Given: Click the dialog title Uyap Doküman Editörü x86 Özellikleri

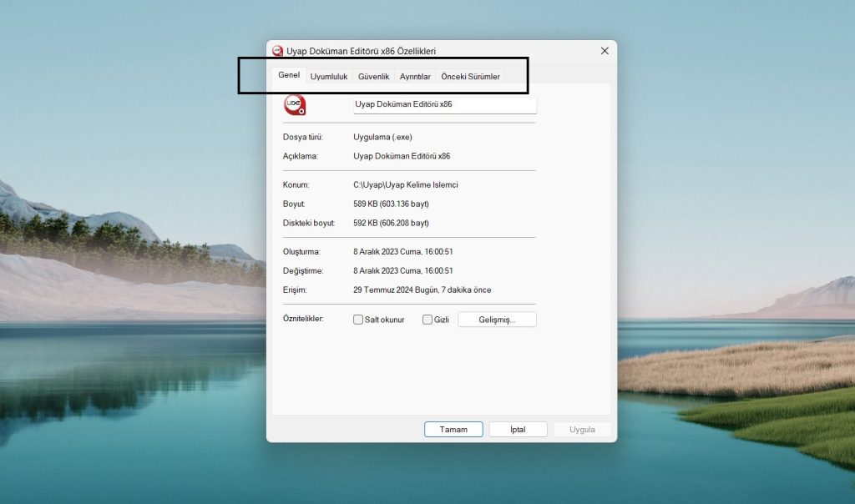Looking at the screenshot, I should tap(361, 51).
